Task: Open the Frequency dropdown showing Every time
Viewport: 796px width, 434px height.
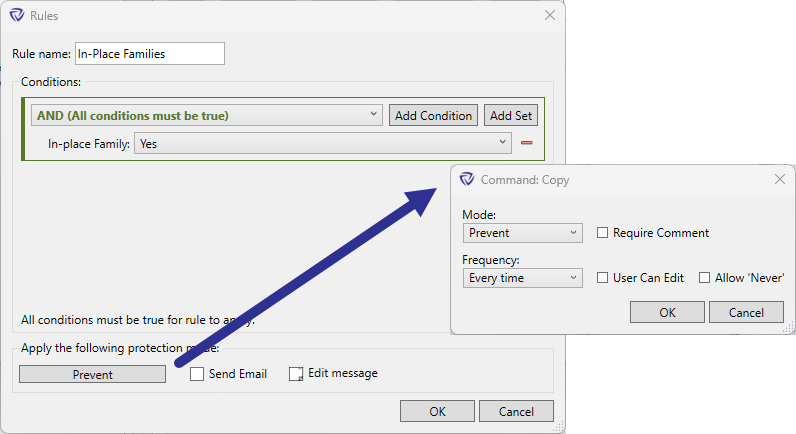Action: point(522,278)
